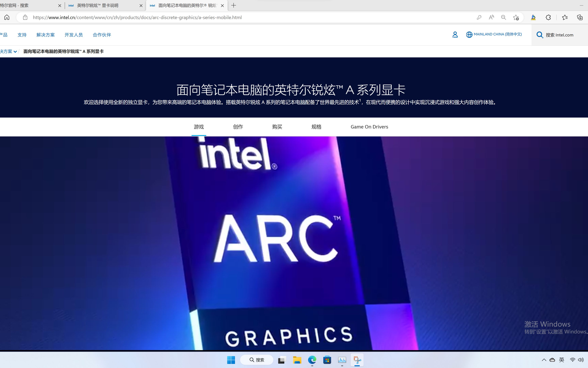The image size is (588, 368).
Task: Open the Windows Start menu
Action: click(x=231, y=360)
